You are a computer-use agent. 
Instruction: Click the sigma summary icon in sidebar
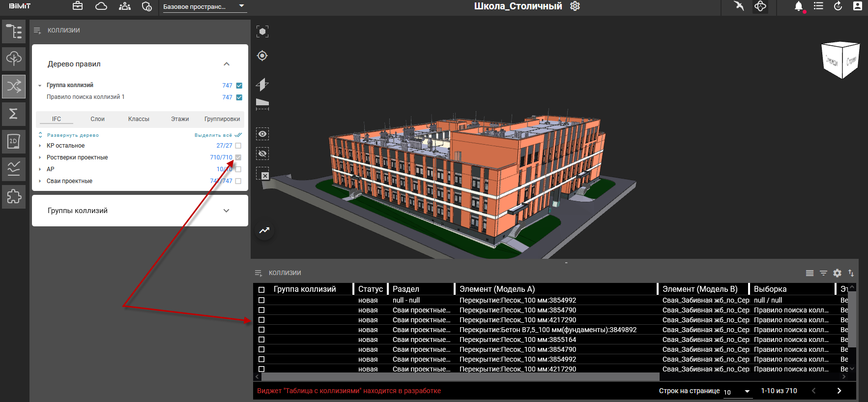coord(14,114)
